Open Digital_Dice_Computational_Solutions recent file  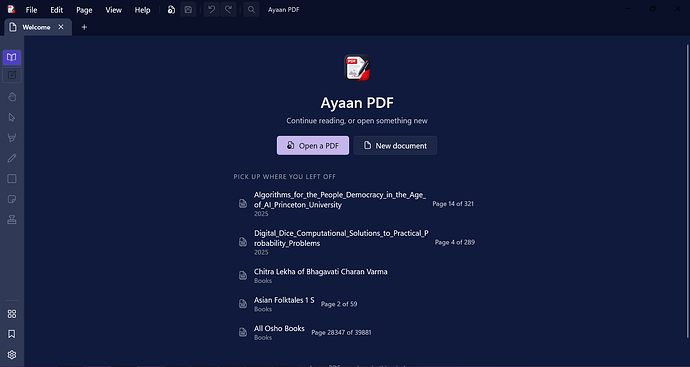point(356,242)
